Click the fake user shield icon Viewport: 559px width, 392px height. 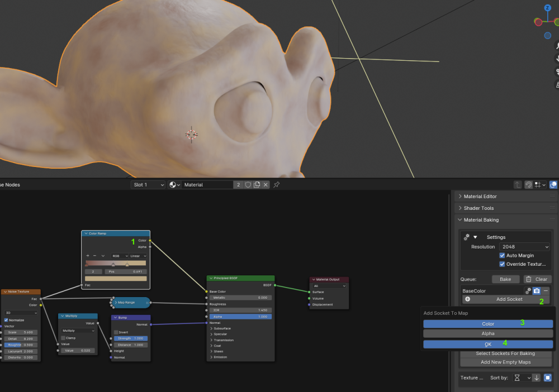click(248, 185)
